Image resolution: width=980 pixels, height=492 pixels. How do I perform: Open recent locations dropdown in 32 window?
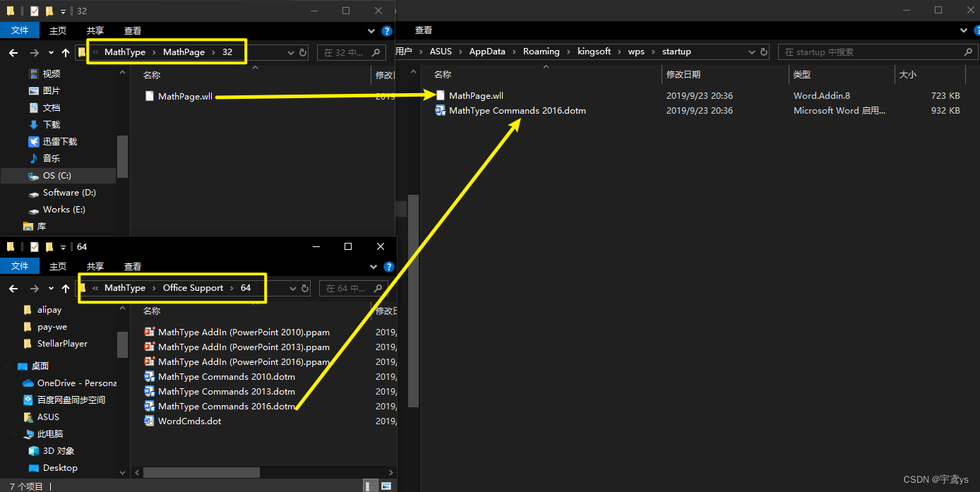pyautogui.click(x=51, y=53)
